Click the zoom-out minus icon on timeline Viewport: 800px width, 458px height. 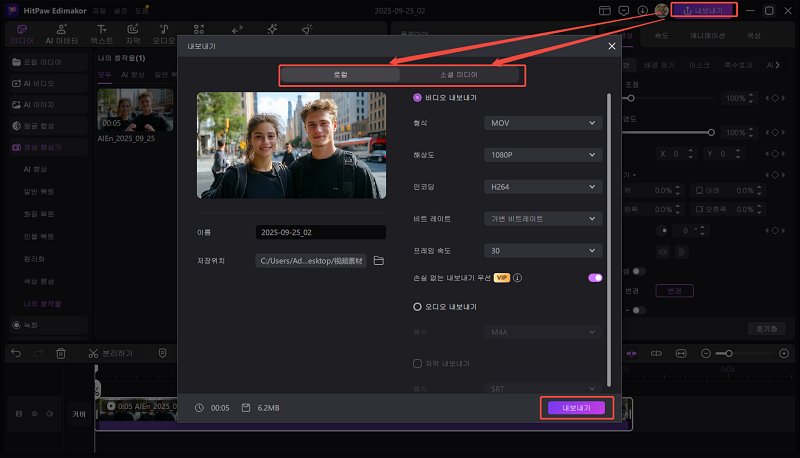tap(705, 353)
